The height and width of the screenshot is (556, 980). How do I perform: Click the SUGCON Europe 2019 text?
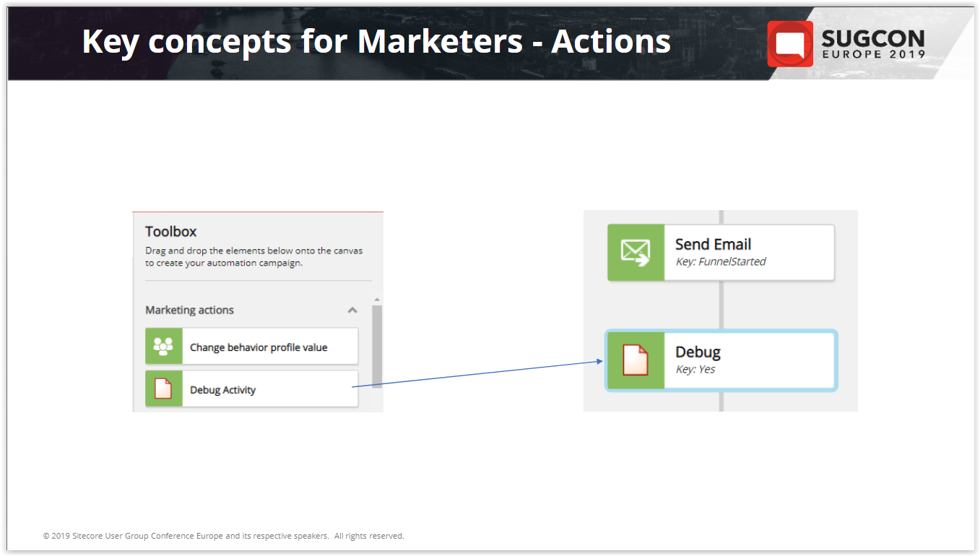tap(872, 44)
